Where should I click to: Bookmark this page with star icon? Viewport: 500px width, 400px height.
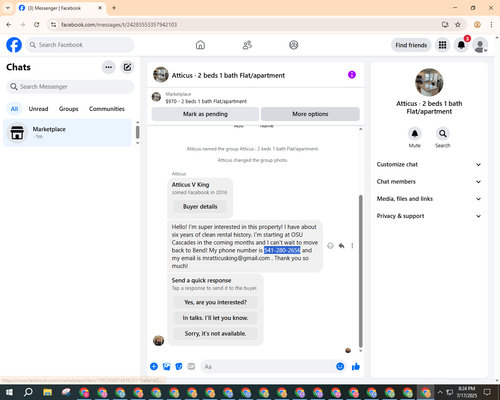click(458, 25)
